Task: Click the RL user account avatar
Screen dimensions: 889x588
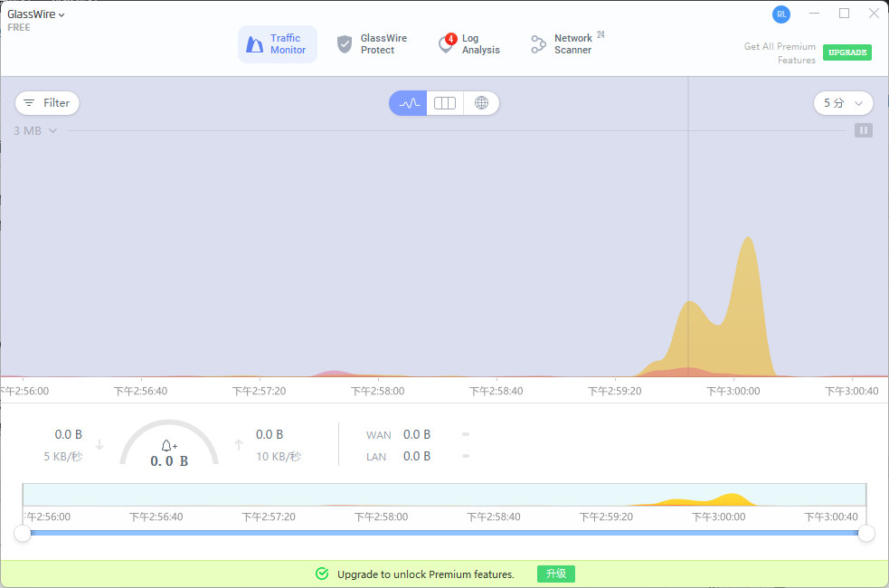Action: (780, 14)
